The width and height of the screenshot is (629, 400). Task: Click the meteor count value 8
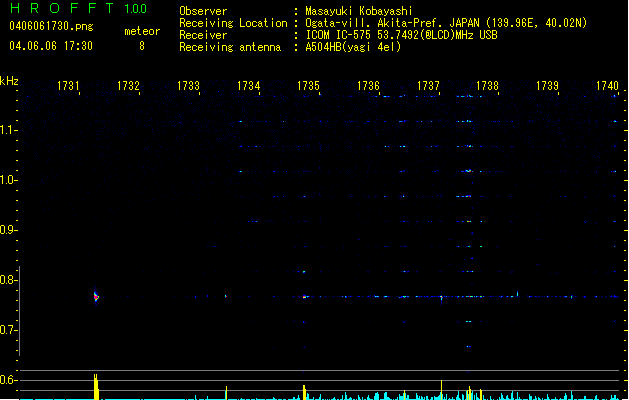[x=142, y=46]
